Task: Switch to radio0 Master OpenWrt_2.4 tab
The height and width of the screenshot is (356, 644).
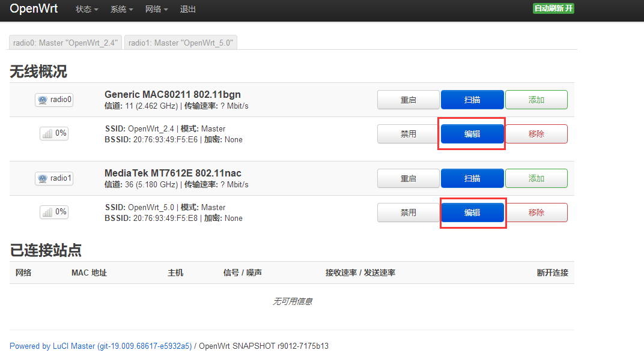Action: click(65, 43)
